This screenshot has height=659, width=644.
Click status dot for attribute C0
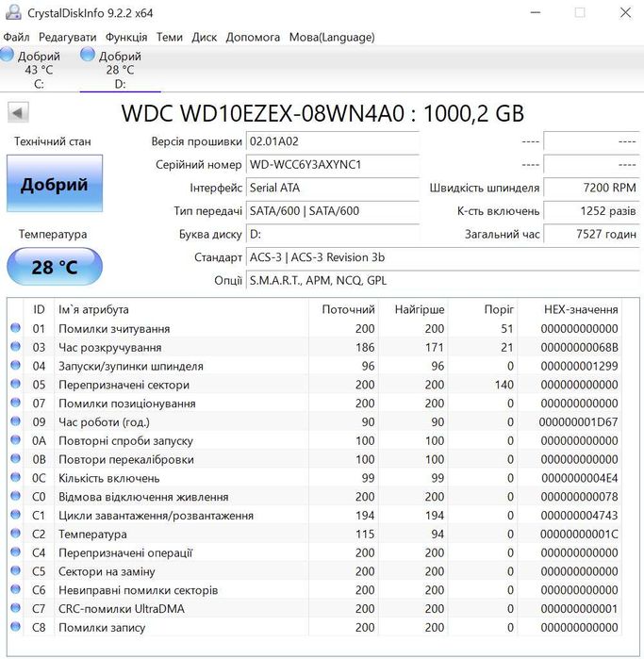click(15, 496)
